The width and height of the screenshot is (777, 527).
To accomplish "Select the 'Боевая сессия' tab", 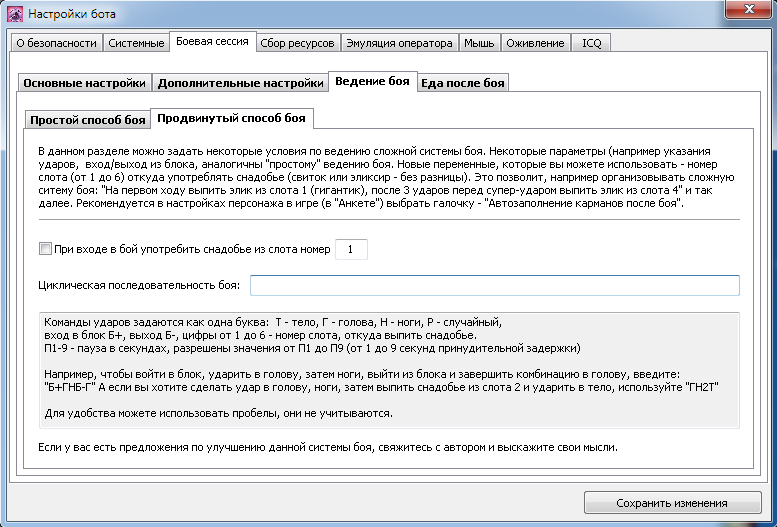I will pyautogui.click(x=213, y=42).
